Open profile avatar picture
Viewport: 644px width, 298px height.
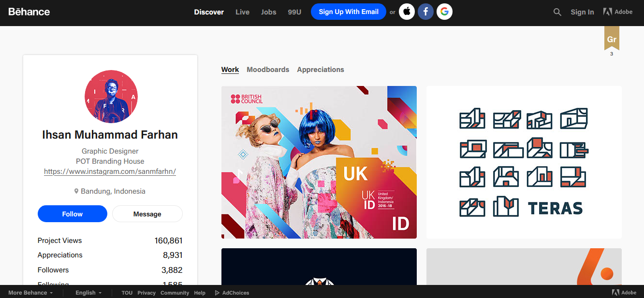click(x=111, y=97)
